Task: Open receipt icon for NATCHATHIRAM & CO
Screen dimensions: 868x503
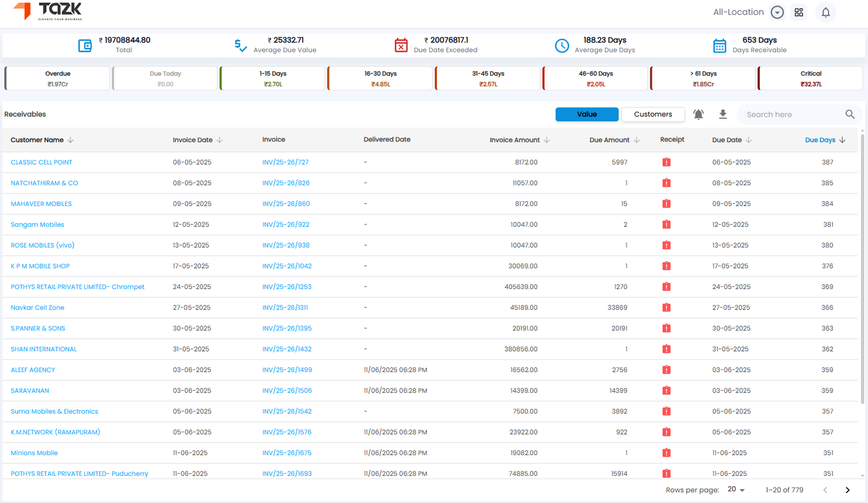Action: (666, 183)
